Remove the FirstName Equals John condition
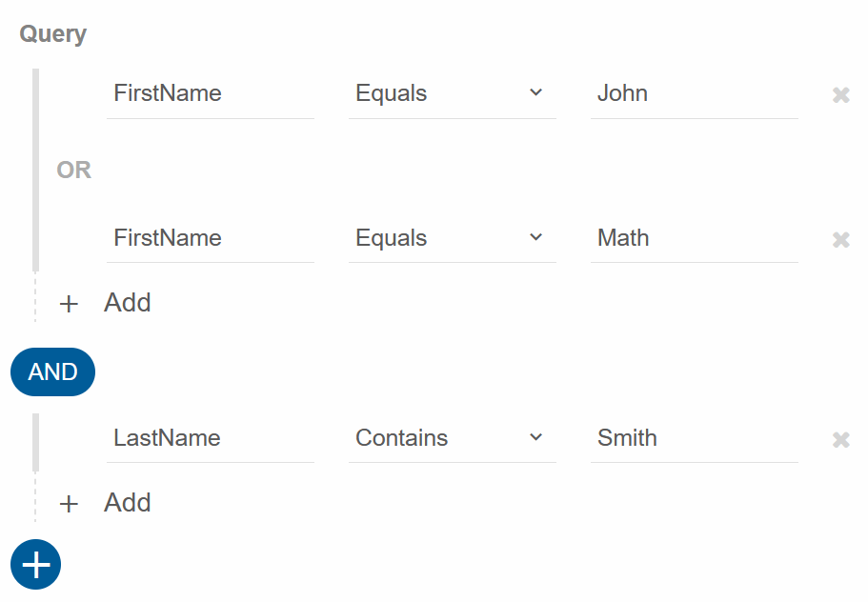 click(x=841, y=94)
